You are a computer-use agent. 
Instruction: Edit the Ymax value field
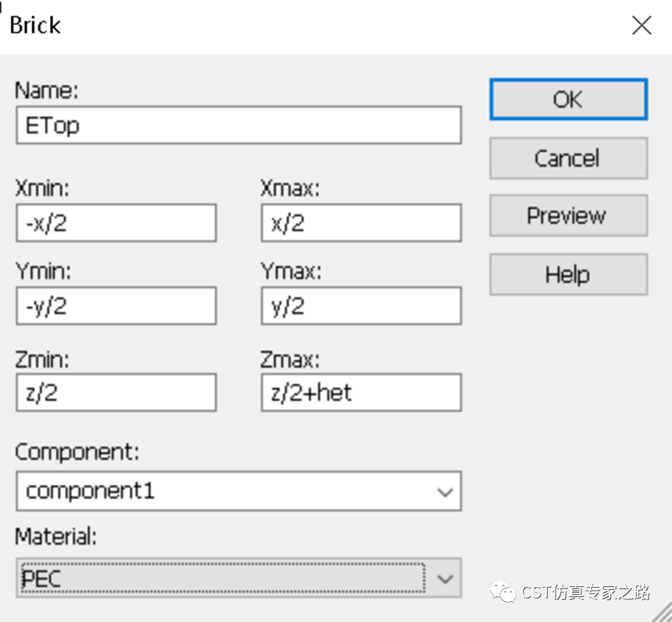click(361, 307)
